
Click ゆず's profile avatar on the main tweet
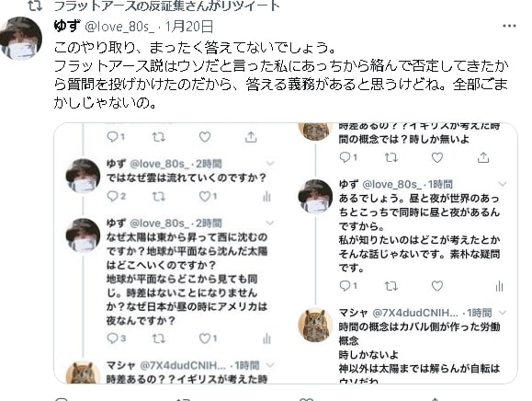click(x=21, y=38)
